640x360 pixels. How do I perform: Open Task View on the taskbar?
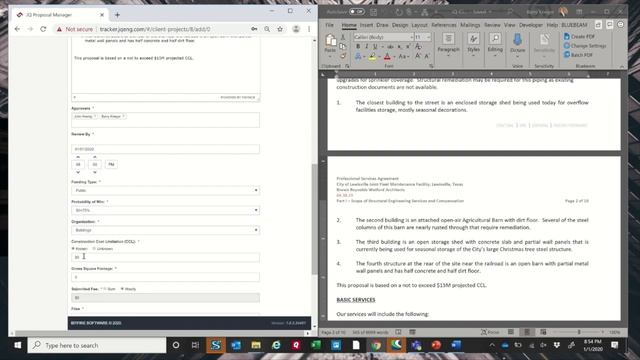(196, 345)
